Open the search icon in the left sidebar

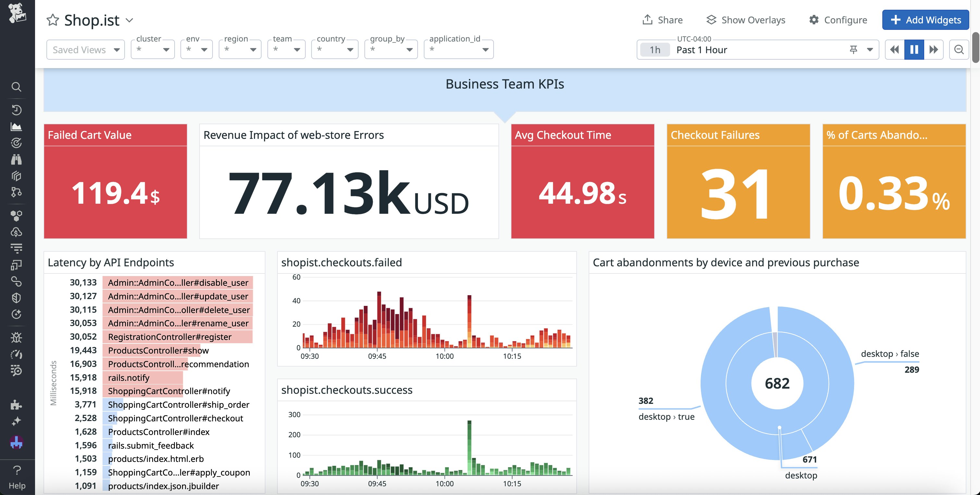(17, 87)
